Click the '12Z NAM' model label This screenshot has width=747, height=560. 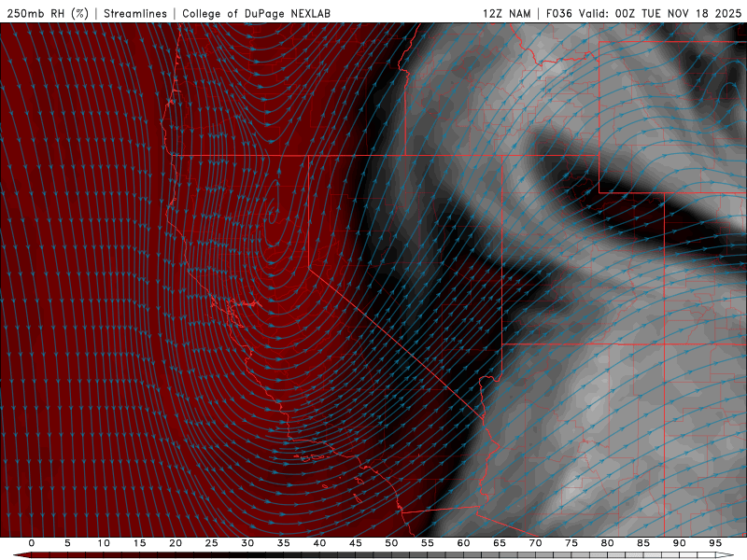click(507, 13)
